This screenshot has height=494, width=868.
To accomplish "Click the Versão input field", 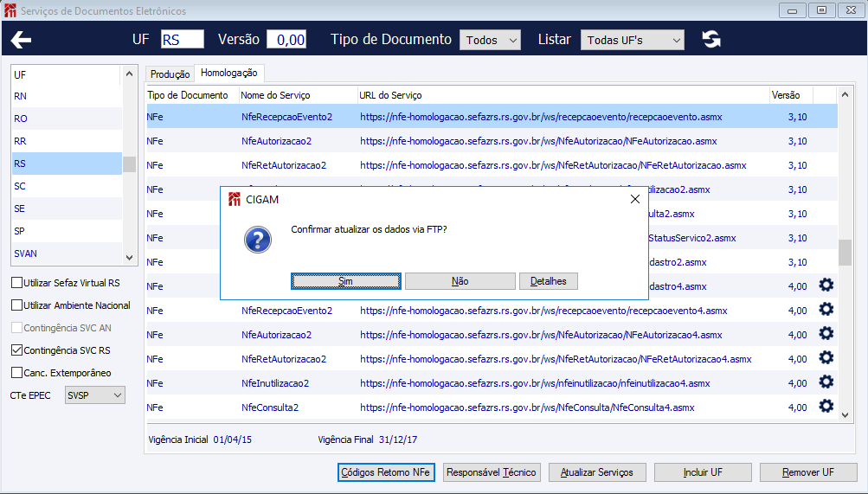I will coord(286,39).
